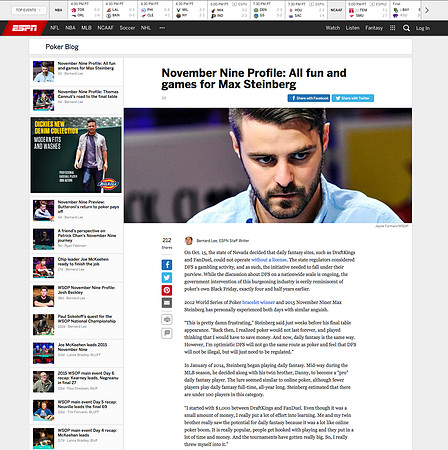The height and width of the screenshot is (450, 448).
Task: Open the MLB menu
Action: (86, 28)
